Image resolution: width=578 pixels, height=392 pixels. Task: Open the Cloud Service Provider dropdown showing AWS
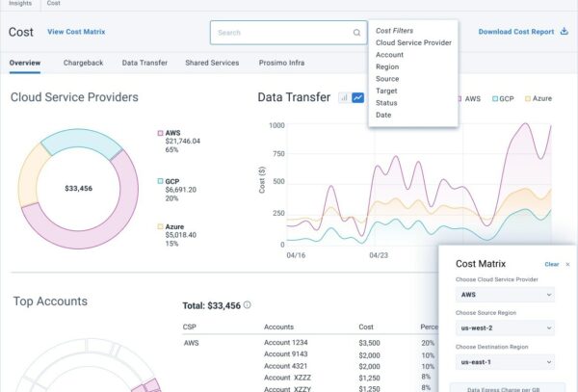[505, 296]
